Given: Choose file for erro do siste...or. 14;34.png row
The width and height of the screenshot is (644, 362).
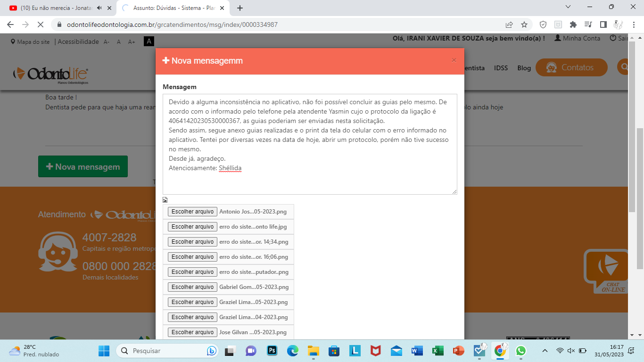Looking at the screenshot, I should coord(192,242).
